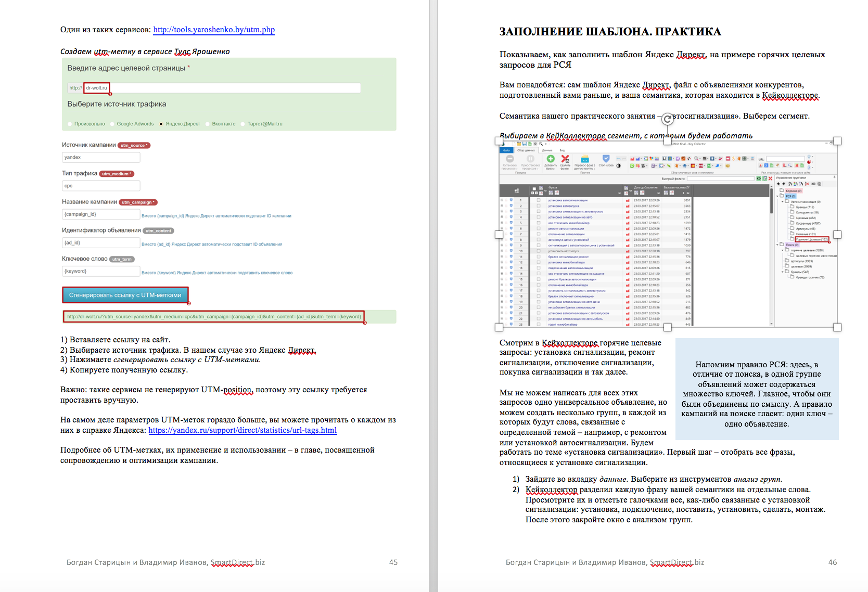Select the Корзина (0) folder in groups tree
Viewport: 868px width, 592px height.
point(794,191)
